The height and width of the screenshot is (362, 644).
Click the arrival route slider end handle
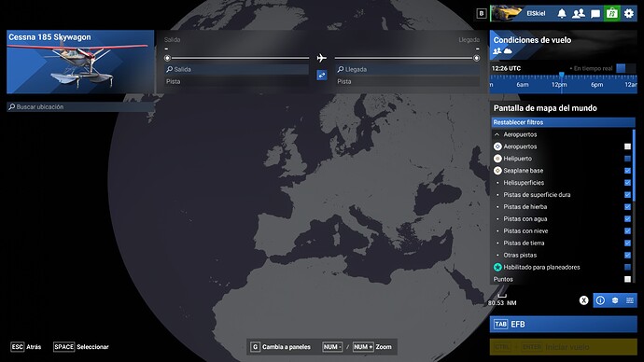pyautogui.click(x=476, y=58)
